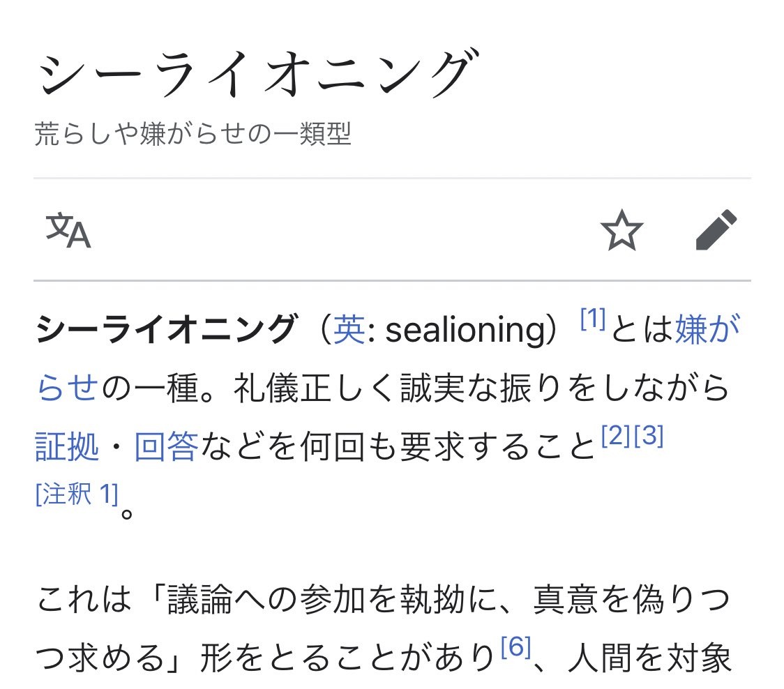Open the 英 language link
The width and height of the screenshot is (784, 689).
(349, 330)
